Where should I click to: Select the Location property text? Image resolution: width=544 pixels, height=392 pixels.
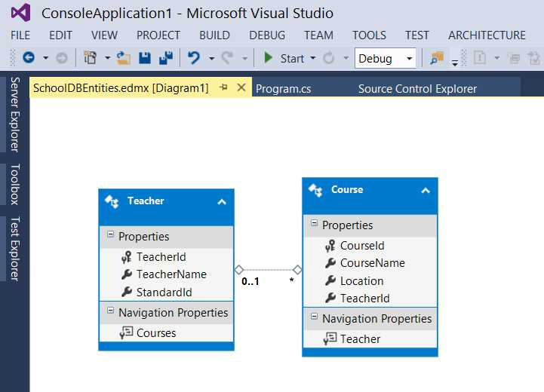pyautogui.click(x=361, y=280)
